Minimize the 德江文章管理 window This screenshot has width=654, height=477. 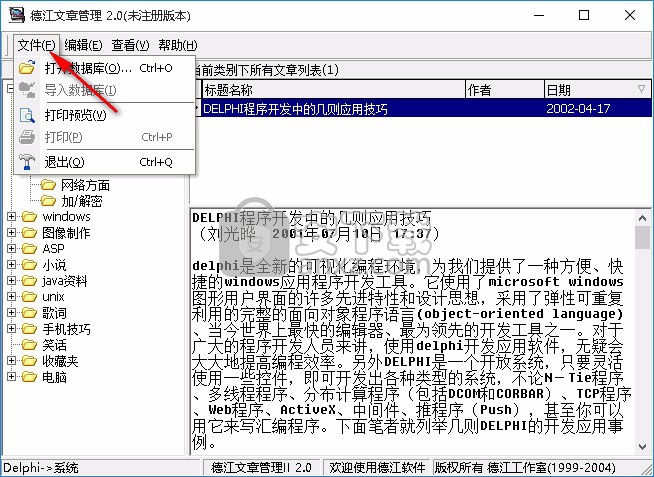click(x=539, y=15)
